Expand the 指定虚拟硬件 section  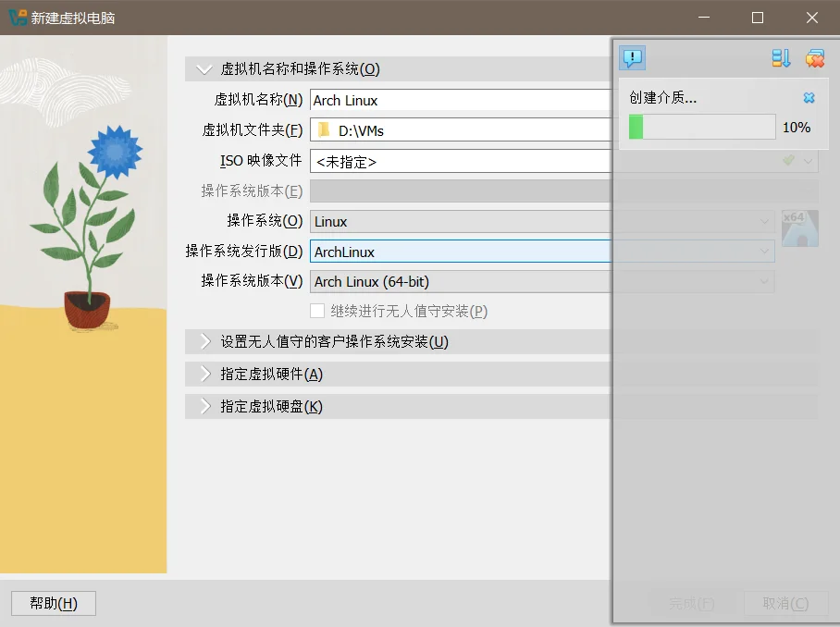pos(205,374)
